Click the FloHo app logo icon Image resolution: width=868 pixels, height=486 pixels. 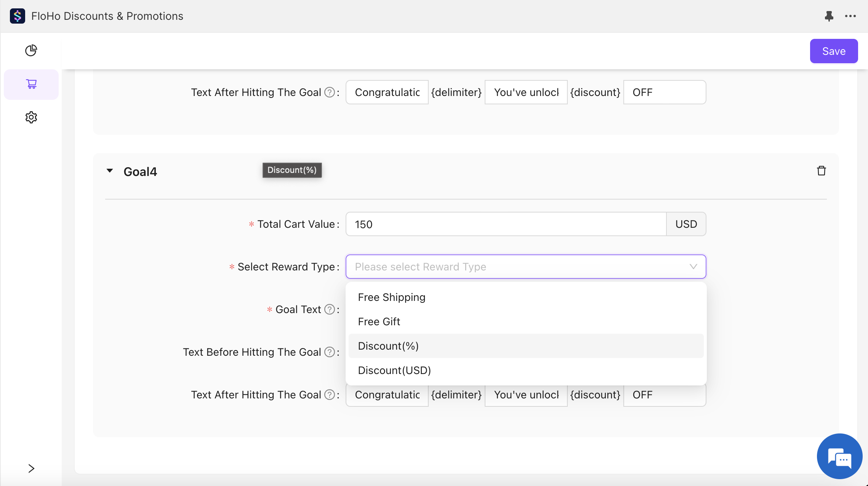pos(18,16)
